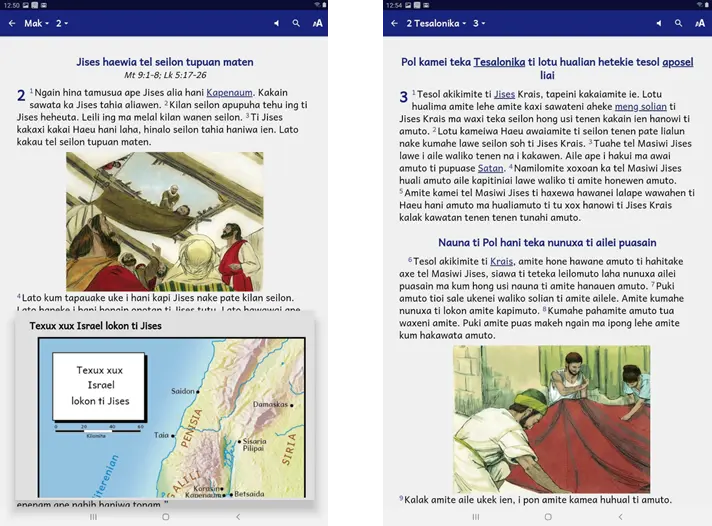Screen dimensions: 712x526
Task: Tap the Israel map in the popup
Action: click(171, 417)
